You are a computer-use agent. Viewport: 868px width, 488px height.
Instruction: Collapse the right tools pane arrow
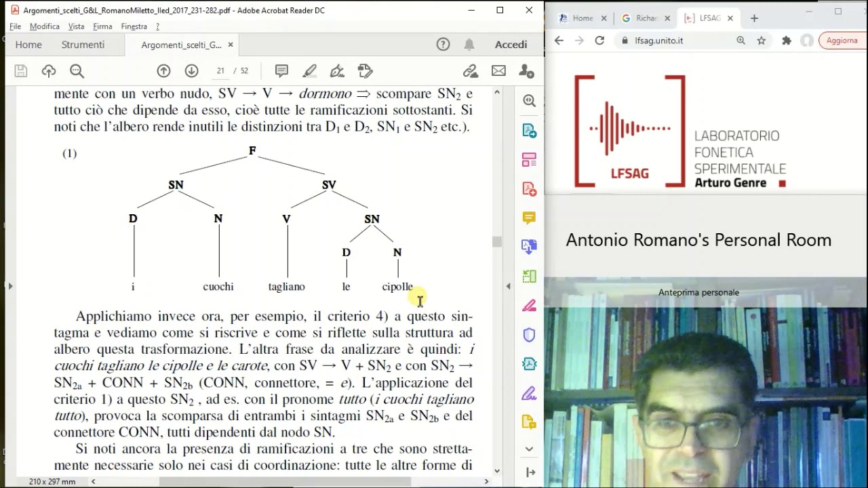tap(530, 472)
